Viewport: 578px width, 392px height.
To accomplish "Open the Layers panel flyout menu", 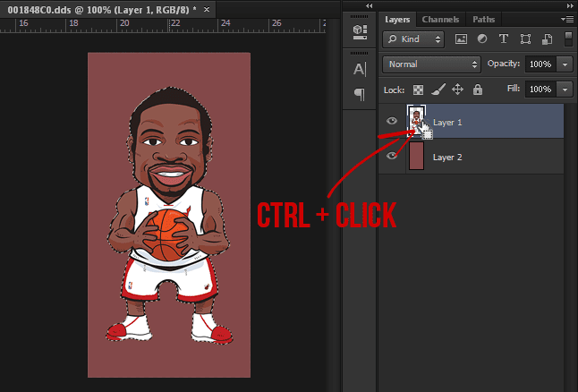I will pyautogui.click(x=567, y=19).
